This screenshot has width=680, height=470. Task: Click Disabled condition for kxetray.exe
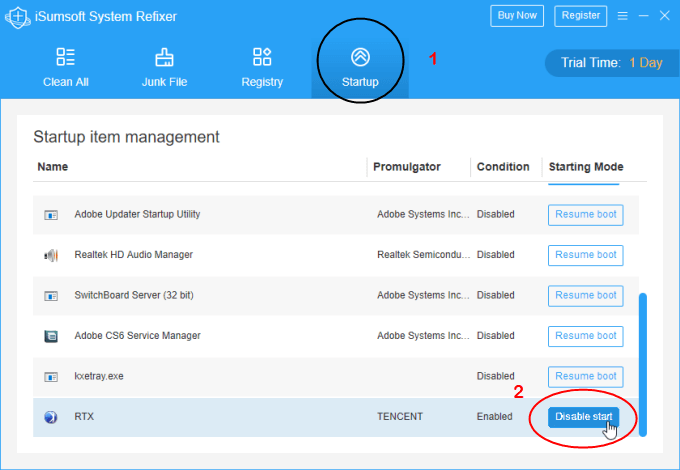coord(496,376)
